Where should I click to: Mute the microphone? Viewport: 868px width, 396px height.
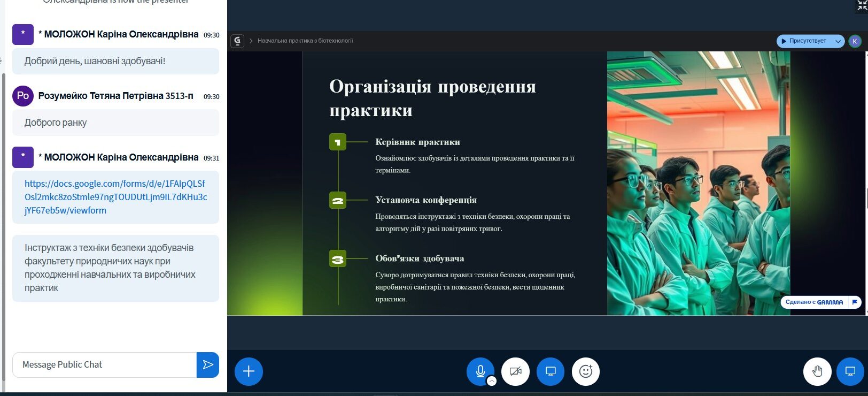[x=480, y=371]
